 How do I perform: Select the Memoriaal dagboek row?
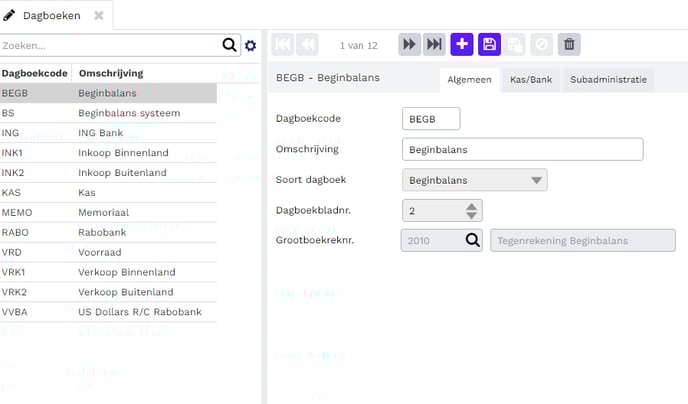(108, 212)
